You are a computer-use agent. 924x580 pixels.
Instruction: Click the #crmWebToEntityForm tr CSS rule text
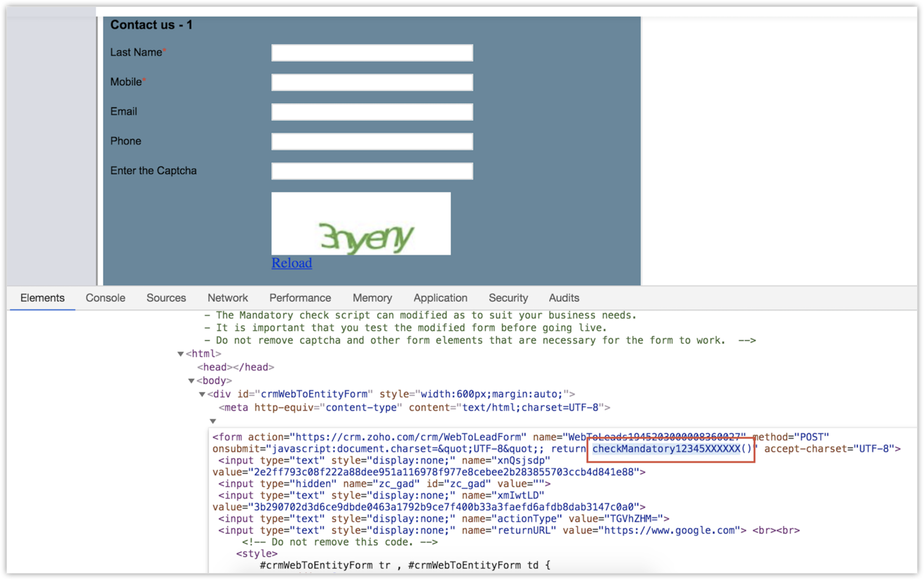click(x=405, y=565)
